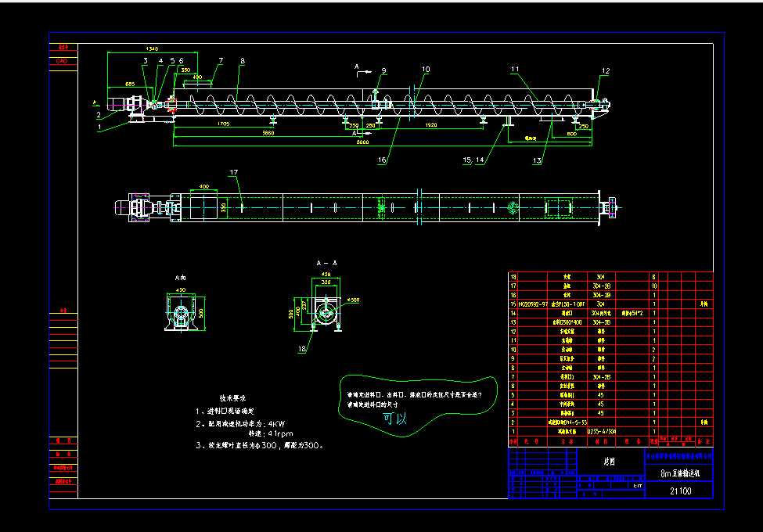Click part balloon number 12 near the right end
Image resolution: width=763 pixels, height=532 pixels.
[x=606, y=70]
